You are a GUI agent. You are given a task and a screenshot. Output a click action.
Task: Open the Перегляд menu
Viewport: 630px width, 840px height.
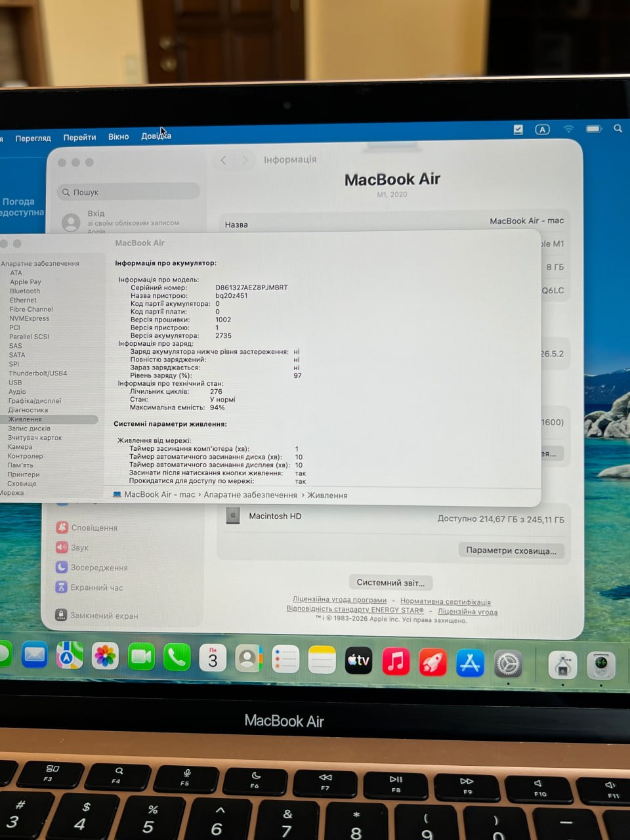pyautogui.click(x=33, y=138)
